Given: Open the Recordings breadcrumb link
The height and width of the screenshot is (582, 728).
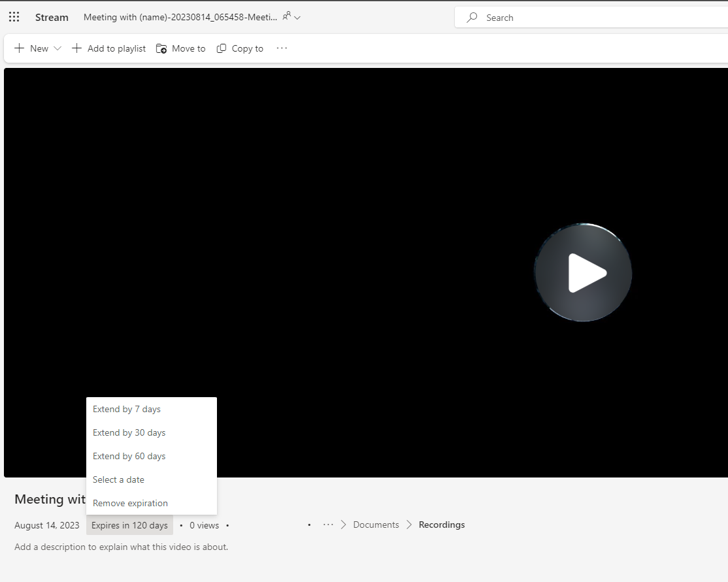Looking at the screenshot, I should (442, 525).
